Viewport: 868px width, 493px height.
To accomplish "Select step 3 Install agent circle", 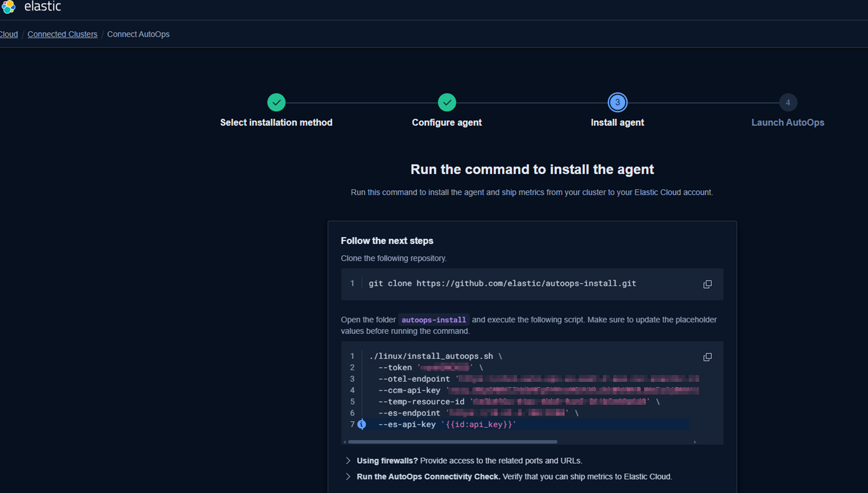I will click(x=617, y=102).
